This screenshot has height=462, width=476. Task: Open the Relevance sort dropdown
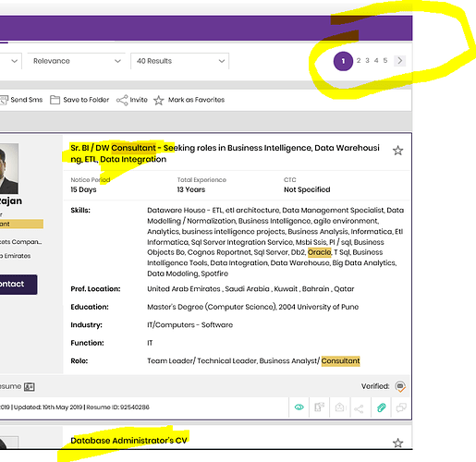(x=76, y=61)
